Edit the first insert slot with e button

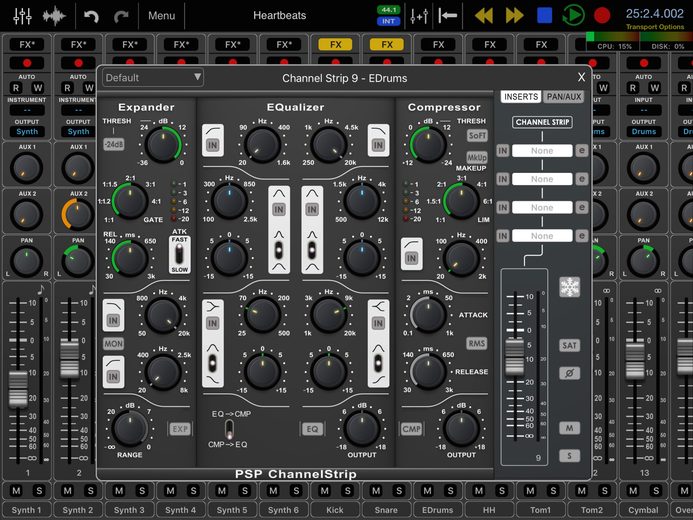[582, 151]
